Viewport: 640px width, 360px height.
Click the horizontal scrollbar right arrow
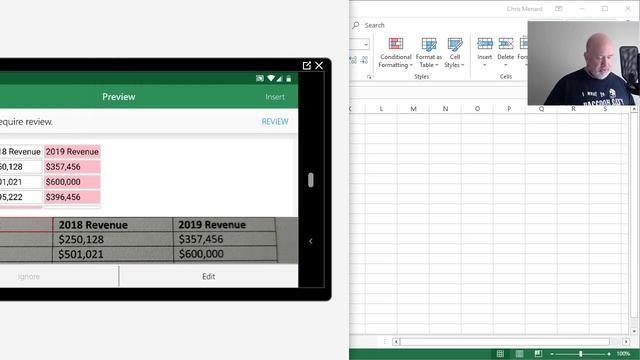[626, 342]
